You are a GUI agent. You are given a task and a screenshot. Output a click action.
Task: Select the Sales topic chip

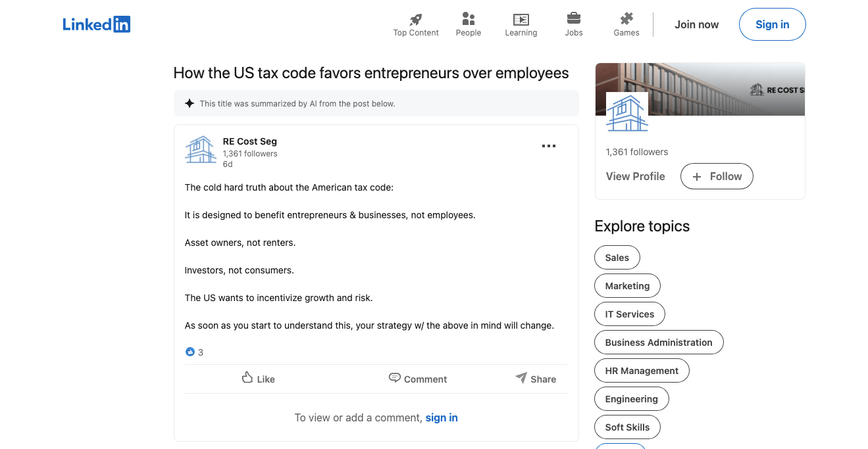click(x=617, y=258)
